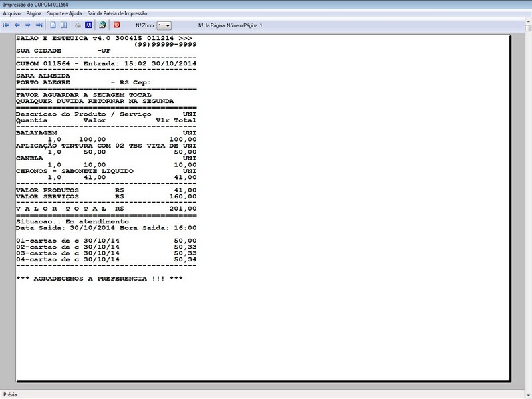Click 'FAVOR AGUARDAR A SECAGEM TOTAL' text

click(84, 95)
